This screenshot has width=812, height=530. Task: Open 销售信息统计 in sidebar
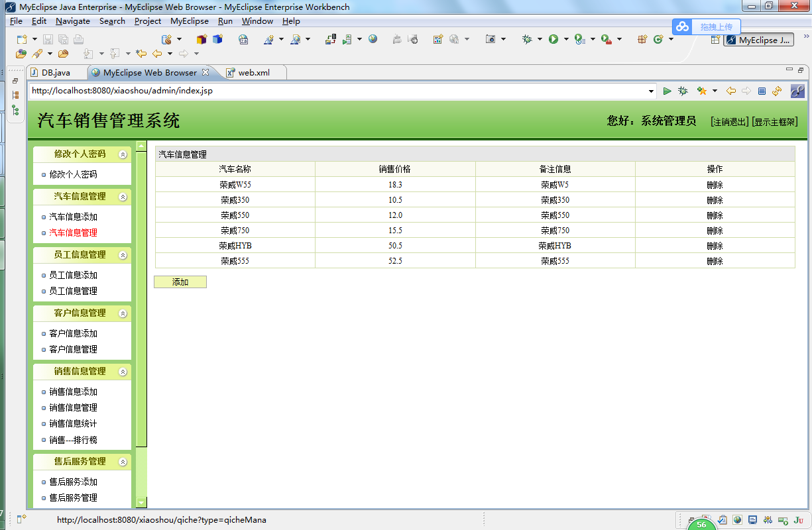click(x=74, y=423)
